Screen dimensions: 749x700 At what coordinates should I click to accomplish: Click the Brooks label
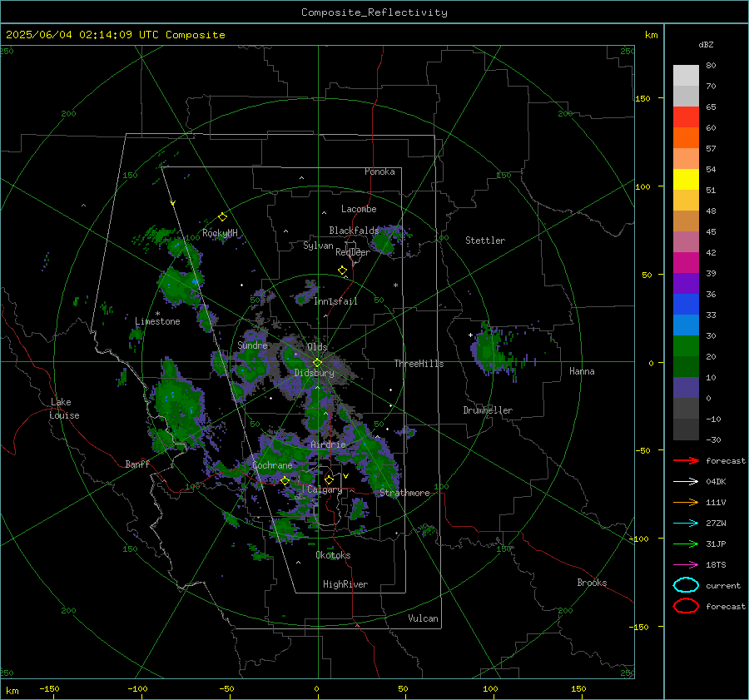592,583
